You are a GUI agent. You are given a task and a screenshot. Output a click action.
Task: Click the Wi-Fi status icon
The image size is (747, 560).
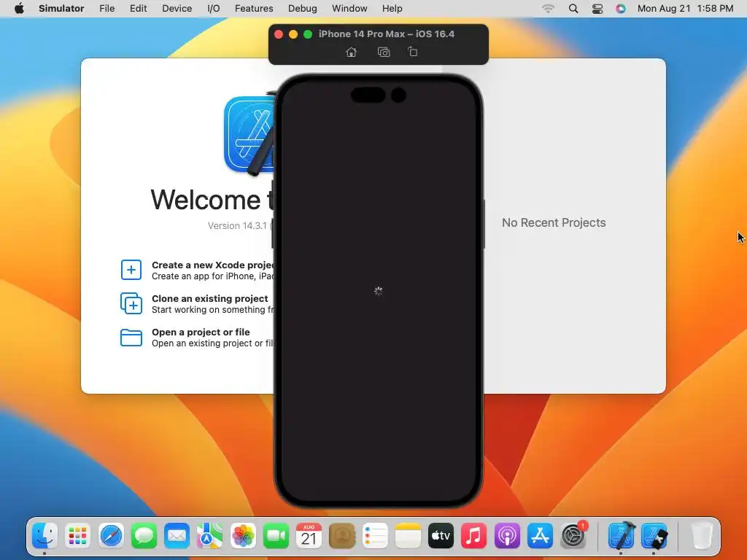[x=549, y=8]
